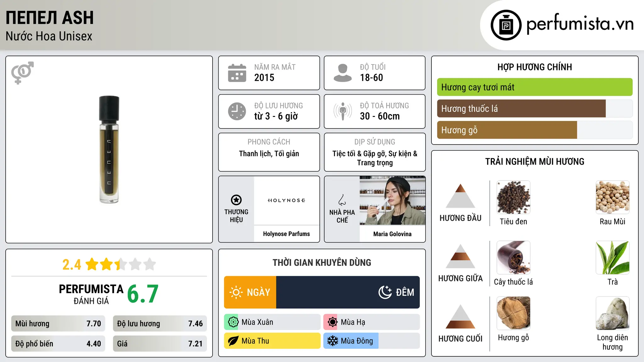Select the Long diên hương note image

(613, 313)
